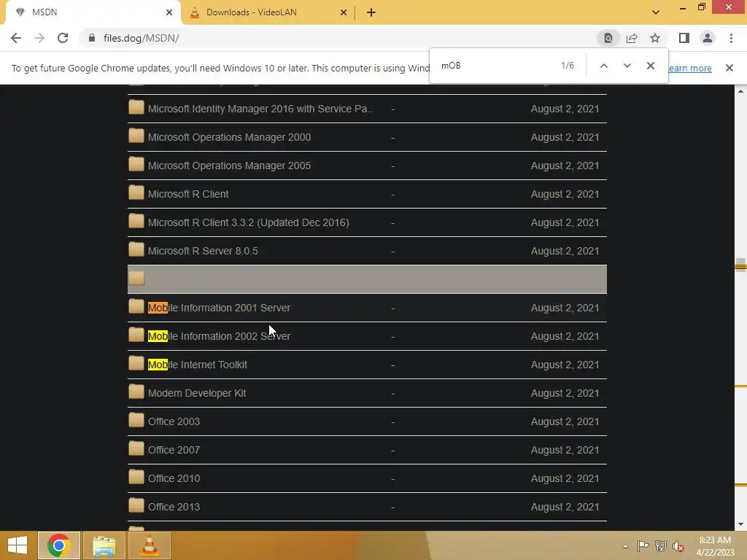Bookmark this page with star icon
The image size is (747, 560).
tap(655, 38)
